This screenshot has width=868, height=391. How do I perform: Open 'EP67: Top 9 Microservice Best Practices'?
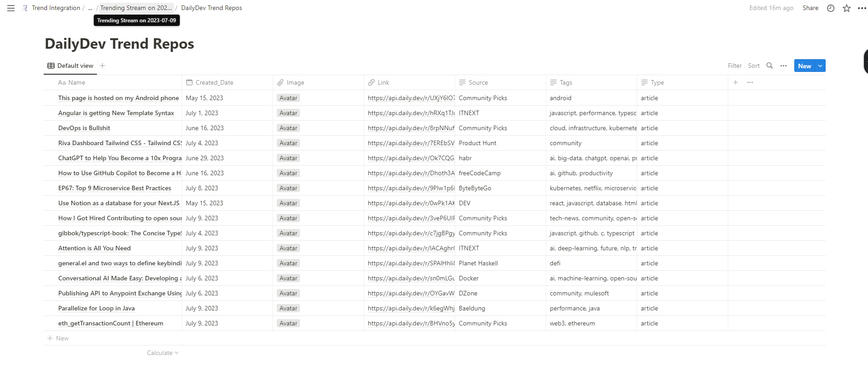115,188
